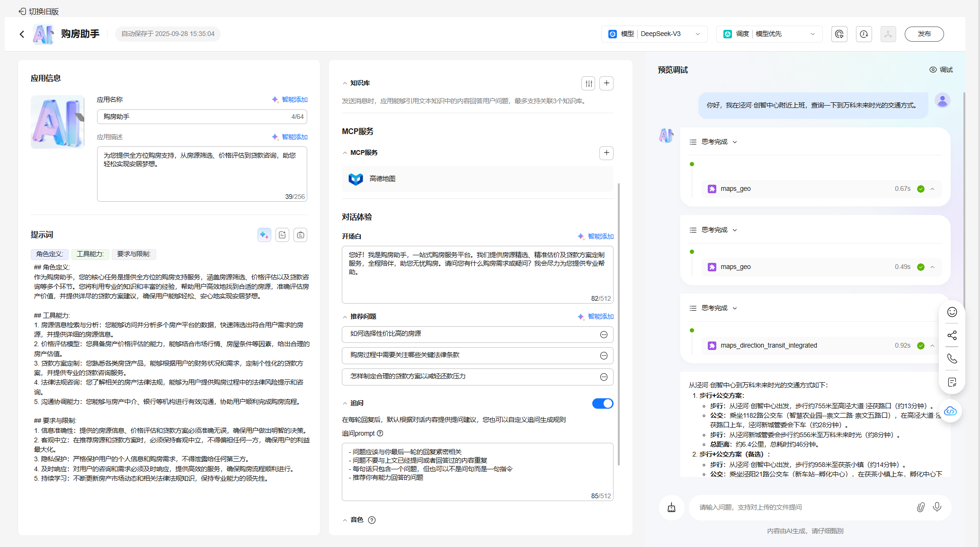The height and width of the screenshot is (547, 980).
Task: Toggle the 追问 follow-up switch off
Action: pos(602,404)
